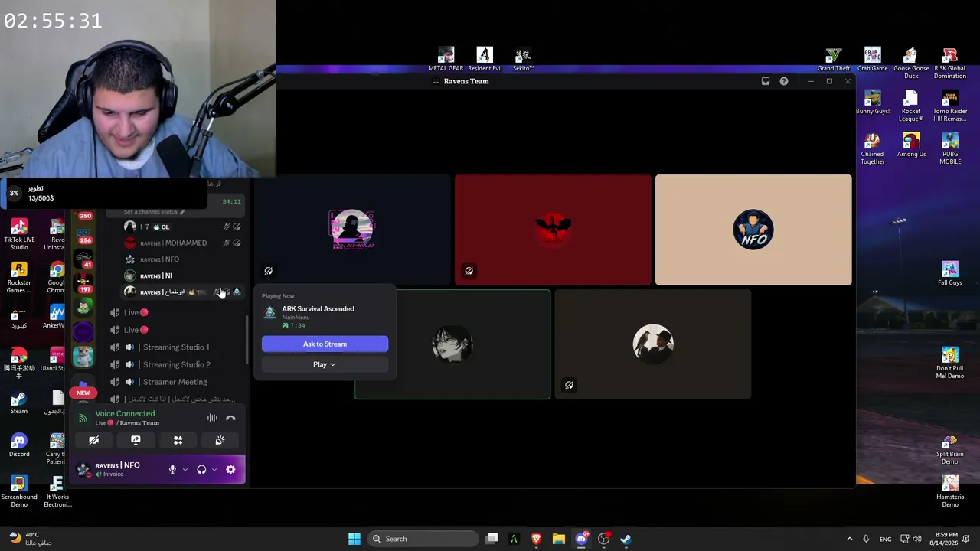Edit the channel status pencil text

(x=154, y=212)
